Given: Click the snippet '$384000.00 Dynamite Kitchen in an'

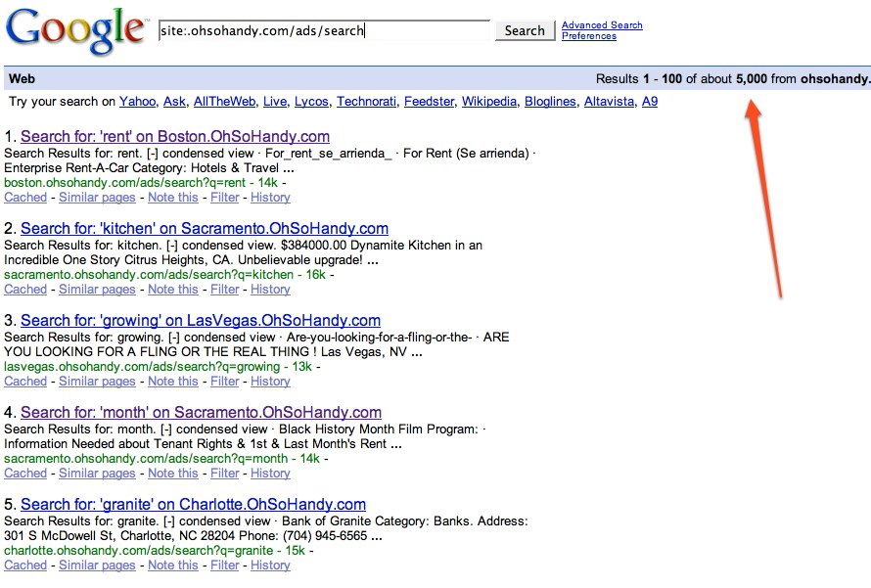Looking at the screenshot, I should point(382,246).
